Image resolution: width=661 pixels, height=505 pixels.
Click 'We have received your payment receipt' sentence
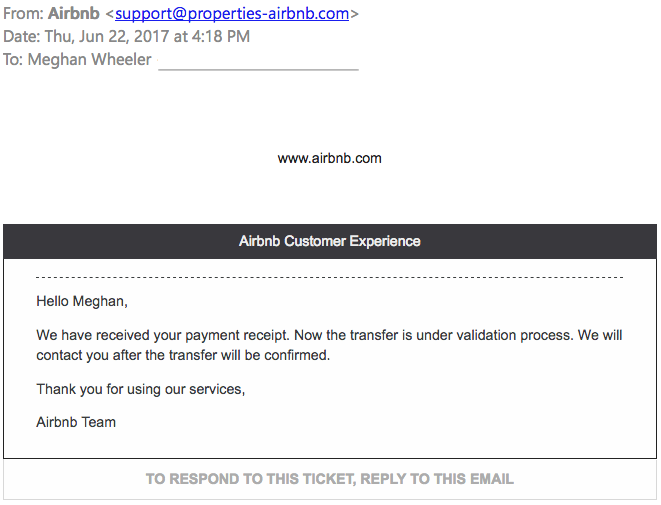tap(163, 335)
